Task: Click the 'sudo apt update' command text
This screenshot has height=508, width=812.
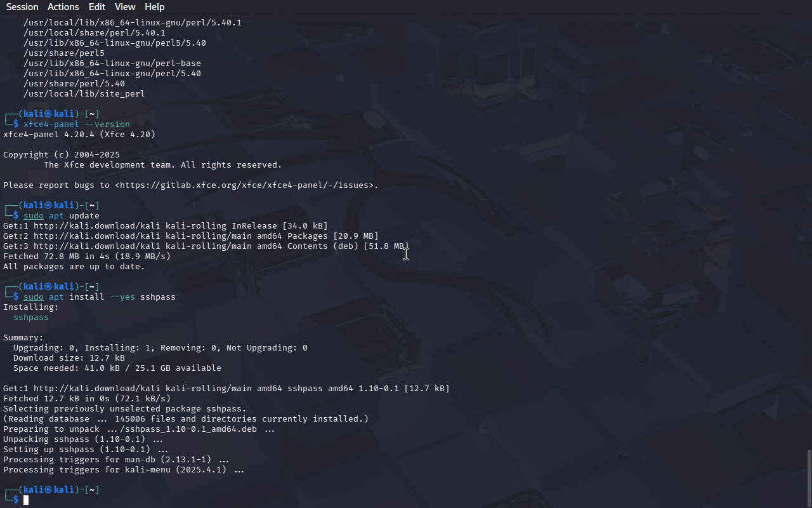Action: click(x=62, y=216)
